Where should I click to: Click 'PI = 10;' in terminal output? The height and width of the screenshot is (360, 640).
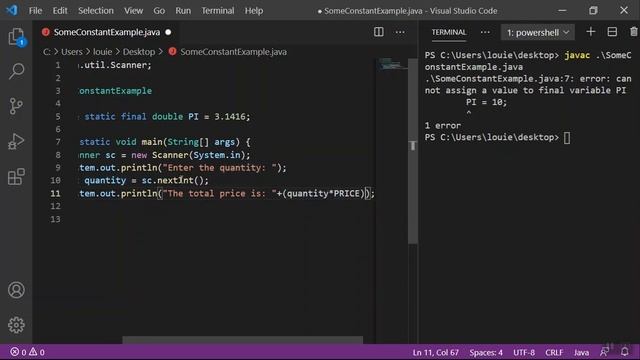click(x=486, y=102)
